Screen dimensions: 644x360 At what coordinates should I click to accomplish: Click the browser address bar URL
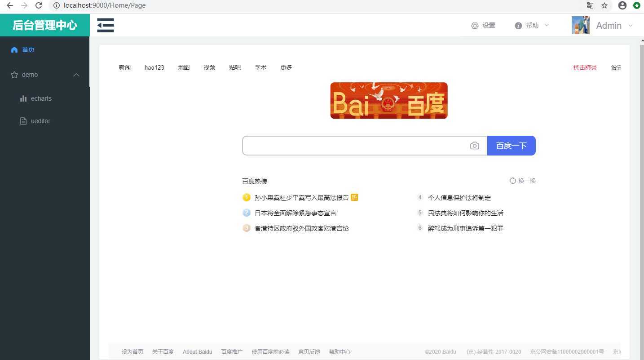click(105, 5)
